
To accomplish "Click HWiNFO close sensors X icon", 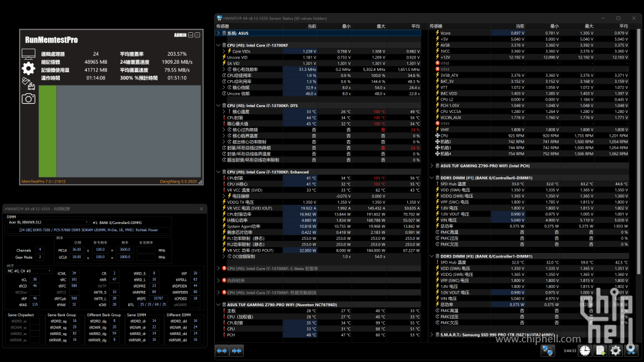I will point(631,351).
